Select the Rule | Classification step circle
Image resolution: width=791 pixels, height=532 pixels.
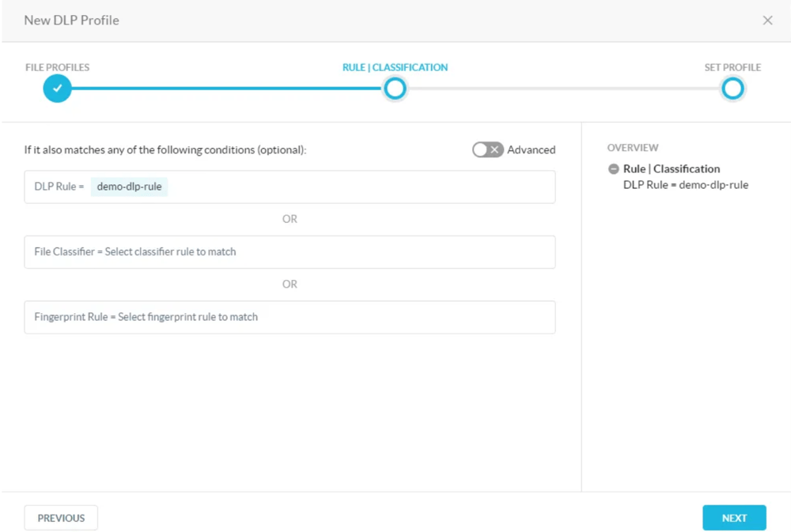(x=395, y=89)
